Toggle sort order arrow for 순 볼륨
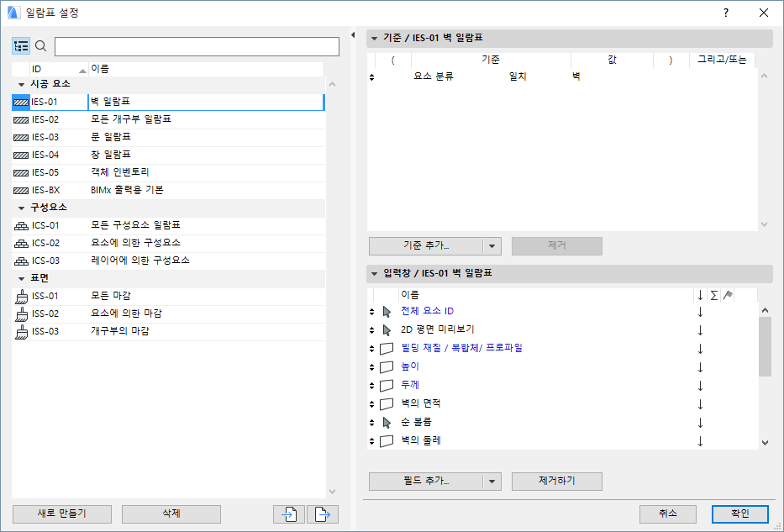Screen dimensions: 784x532 click(x=700, y=423)
